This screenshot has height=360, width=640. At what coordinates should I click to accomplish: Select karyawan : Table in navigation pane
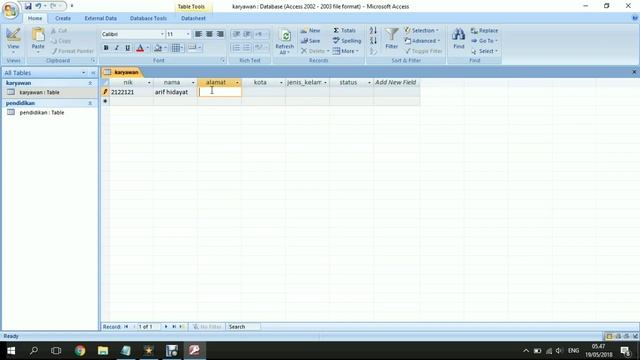tap(40, 92)
